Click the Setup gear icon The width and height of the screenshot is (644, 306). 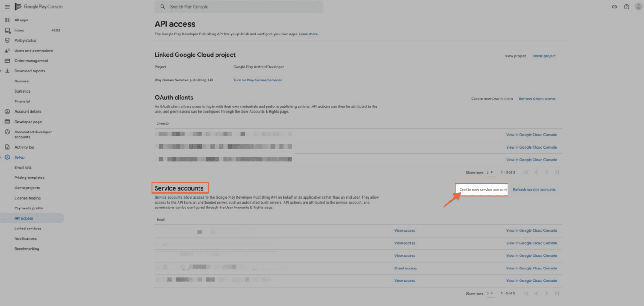pyautogui.click(x=8, y=157)
